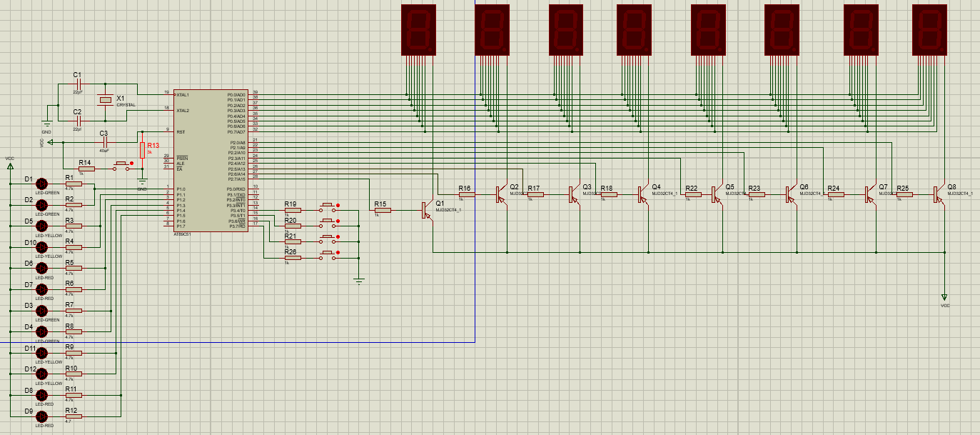The height and width of the screenshot is (435, 980).
Task: Select capacitor C1 symbol
Action: (78, 85)
